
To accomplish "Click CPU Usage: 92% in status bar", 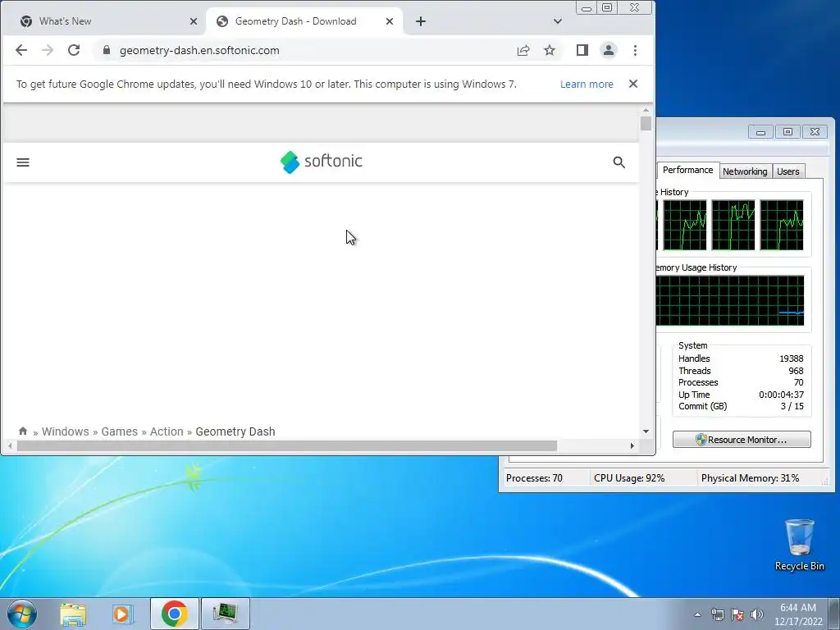I will 629,478.
